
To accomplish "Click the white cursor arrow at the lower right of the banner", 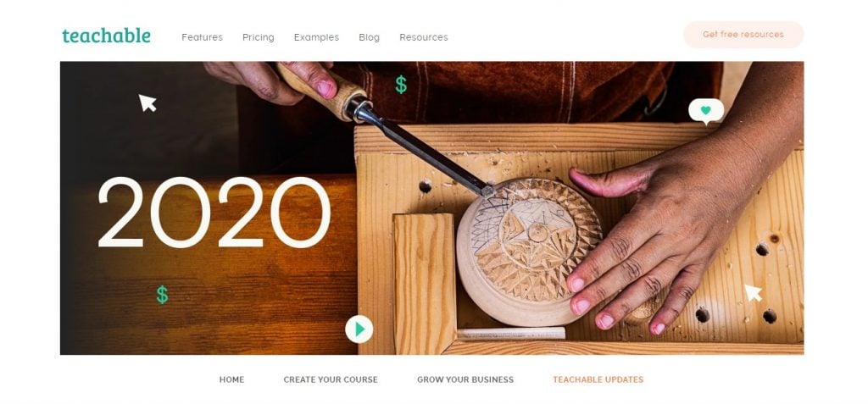I will tap(753, 292).
